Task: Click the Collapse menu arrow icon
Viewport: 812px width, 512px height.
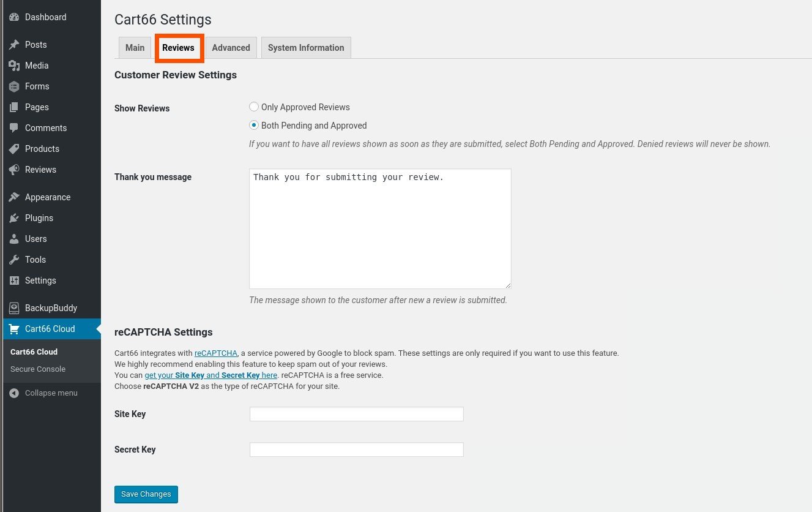Action: 14,393
